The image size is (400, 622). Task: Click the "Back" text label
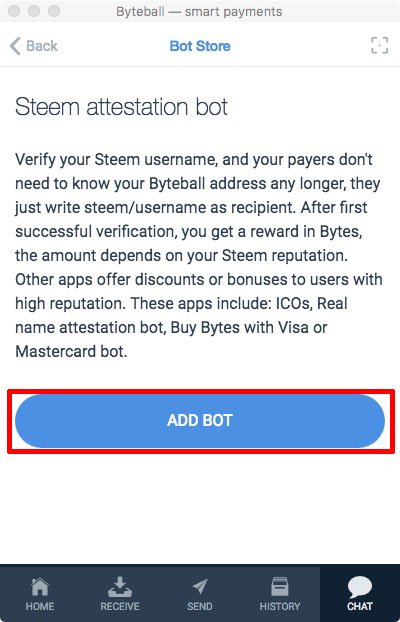tap(42, 46)
